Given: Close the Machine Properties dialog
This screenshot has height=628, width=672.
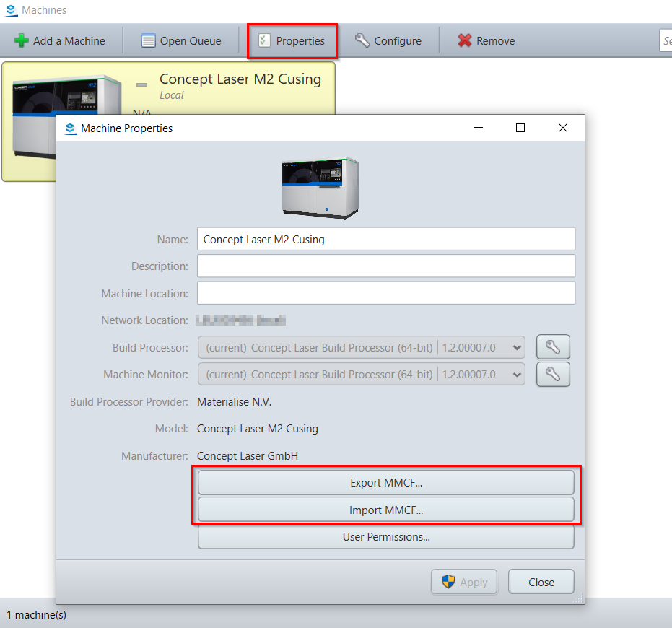Looking at the screenshot, I should (541, 581).
